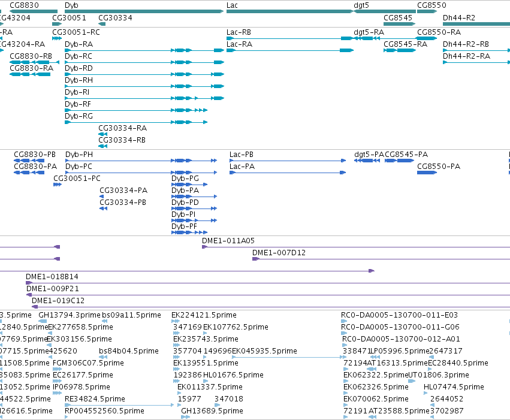Click the Dyb-PC protein label
The height and width of the screenshot is (420, 510).
pyautogui.click(x=79, y=167)
